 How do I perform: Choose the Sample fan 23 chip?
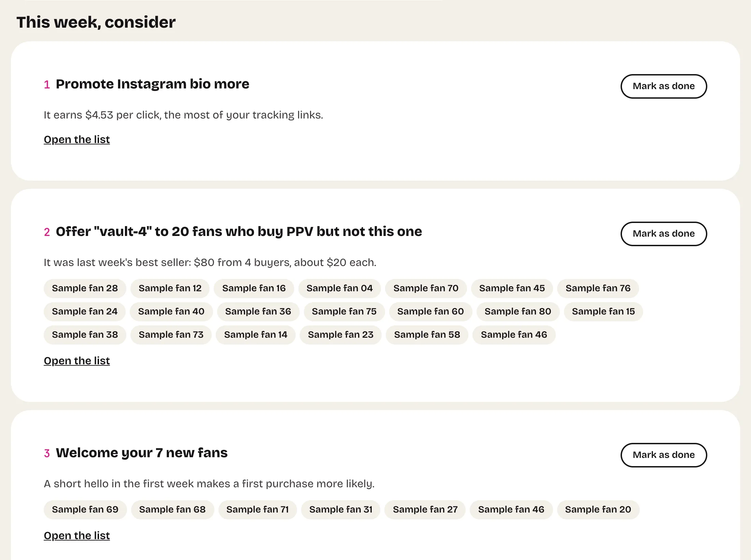coord(341,335)
